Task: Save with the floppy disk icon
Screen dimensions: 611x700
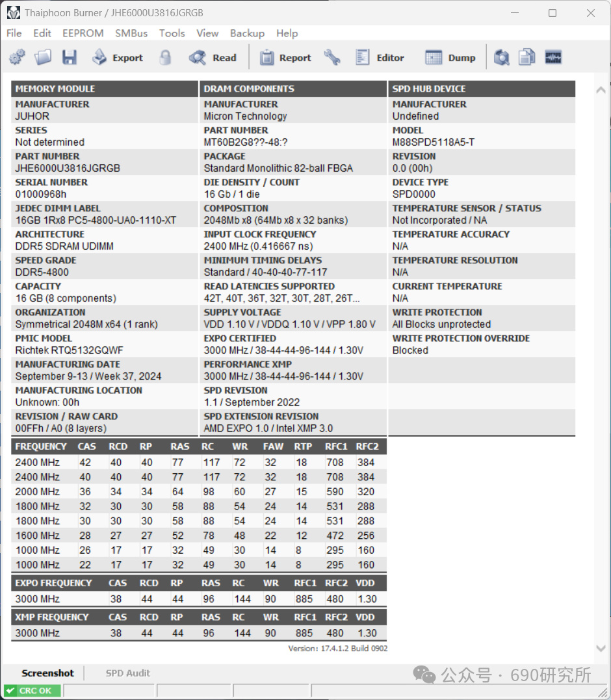Action: (x=69, y=58)
